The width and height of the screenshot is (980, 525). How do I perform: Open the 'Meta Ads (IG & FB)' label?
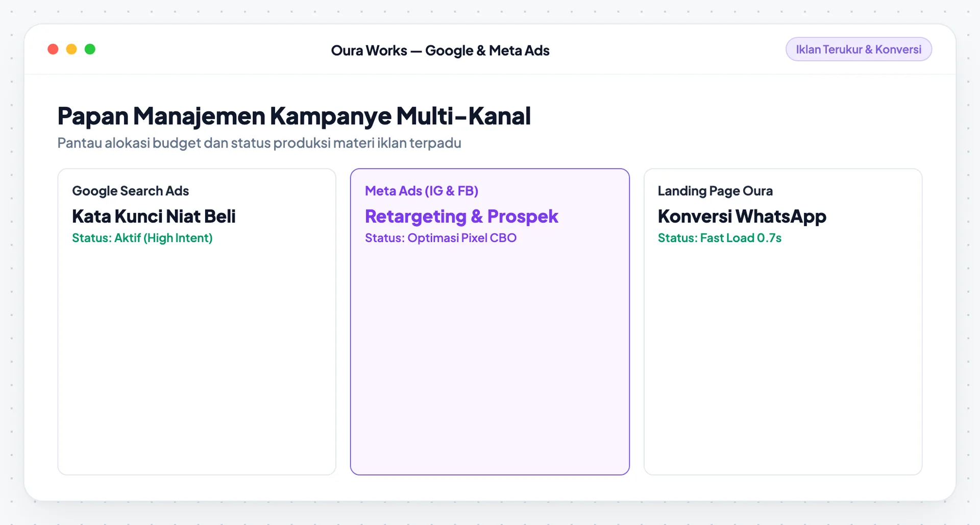tap(422, 191)
